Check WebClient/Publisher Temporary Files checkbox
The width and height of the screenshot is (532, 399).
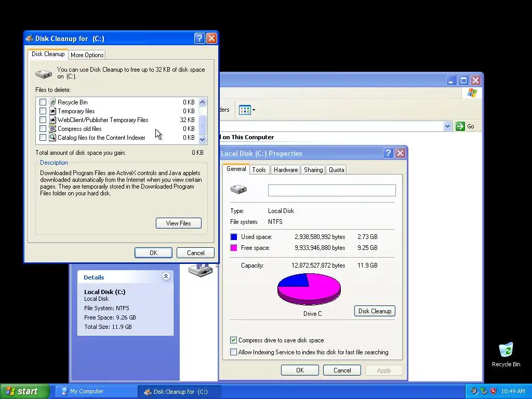click(x=43, y=120)
